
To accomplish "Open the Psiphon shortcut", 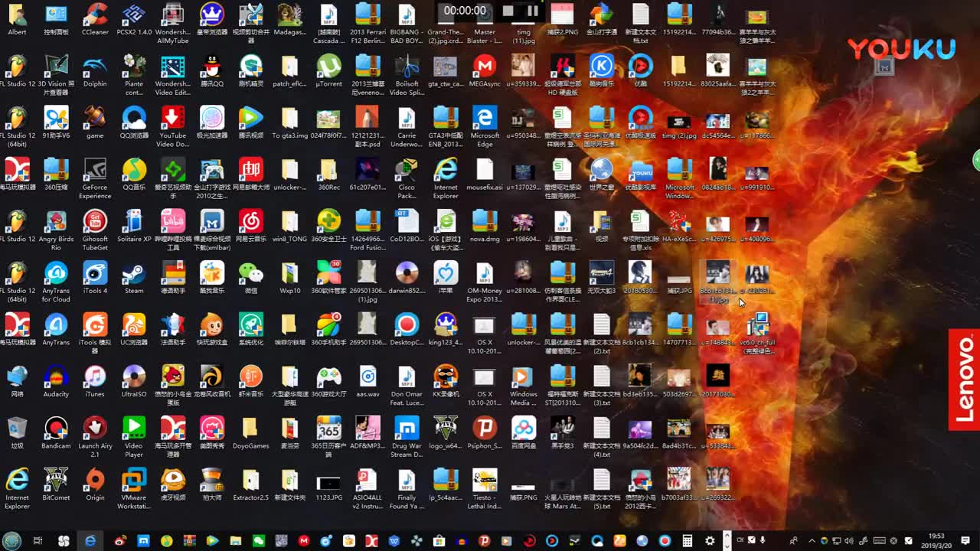I will [x=485, y=433].
